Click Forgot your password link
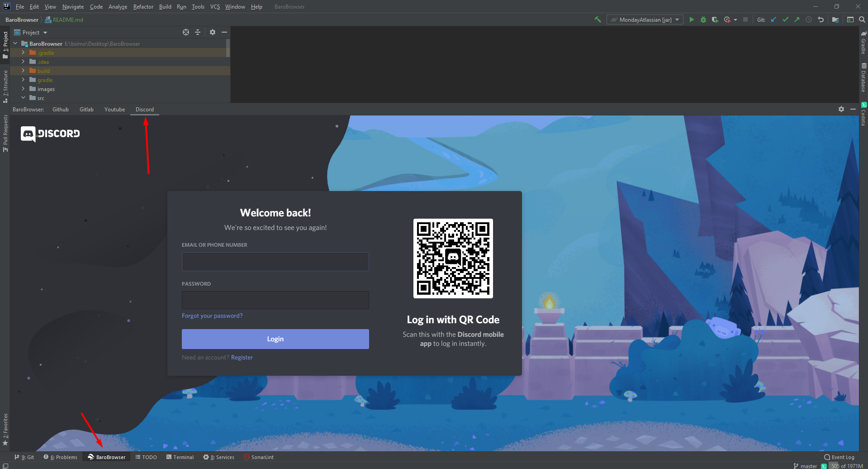The image size is (868, 469). (212, 316)
